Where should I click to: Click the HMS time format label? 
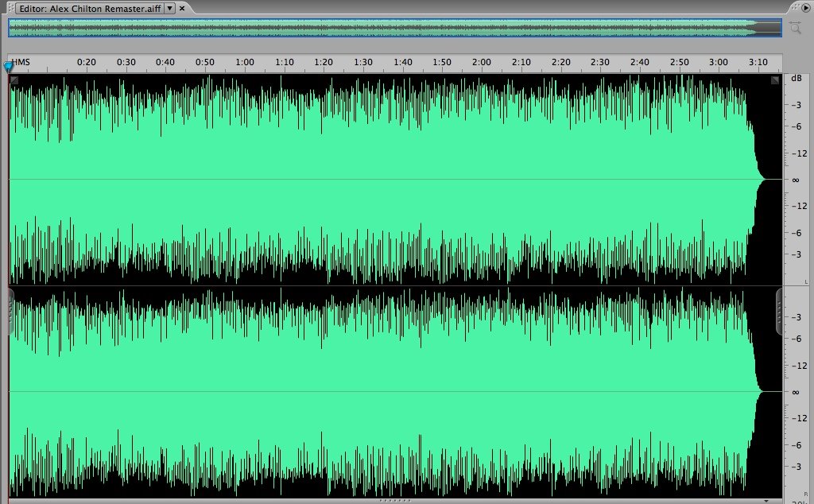tap(21, 62)
